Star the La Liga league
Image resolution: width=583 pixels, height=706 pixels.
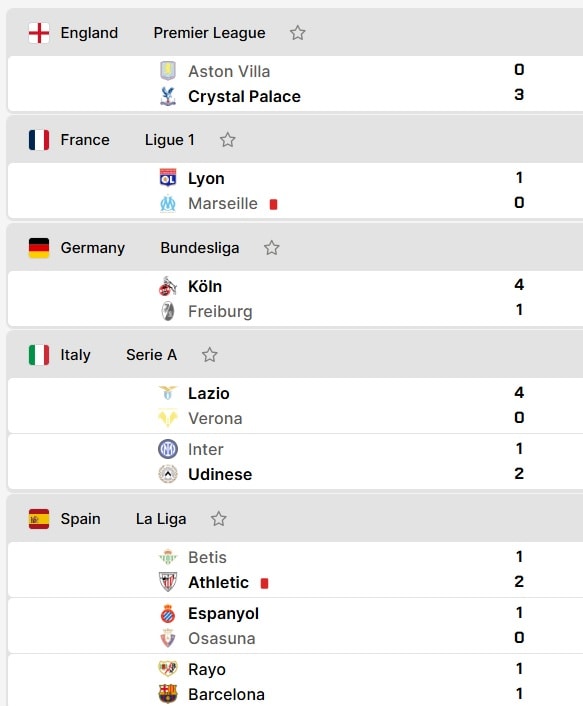pyautogui.click(x=218, y=519)
